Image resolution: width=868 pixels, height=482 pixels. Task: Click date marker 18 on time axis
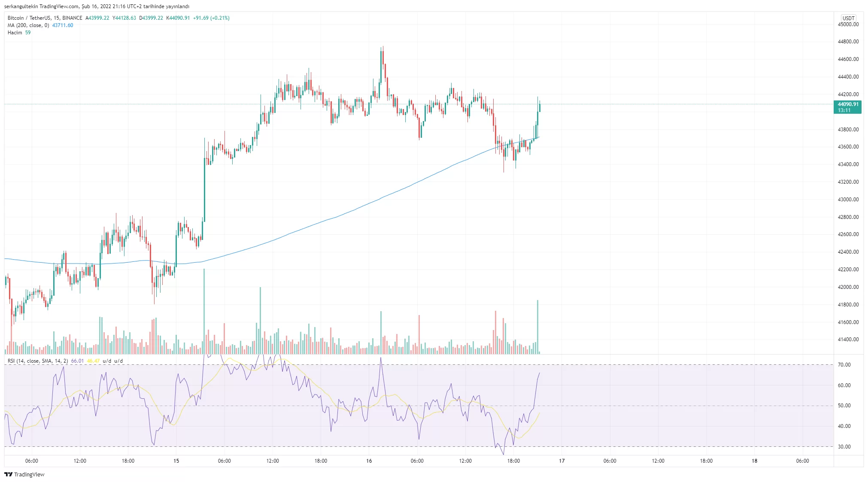pyautogui.click(x=754, y=461)
